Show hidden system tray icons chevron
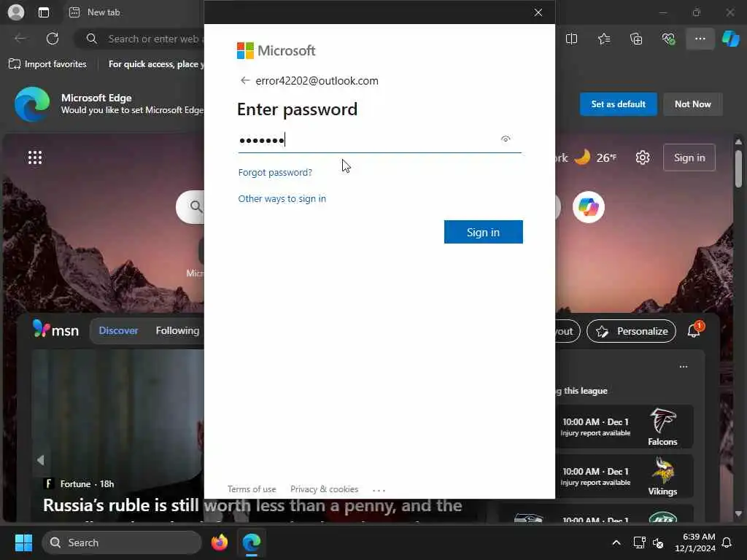 tap(616, 542)
